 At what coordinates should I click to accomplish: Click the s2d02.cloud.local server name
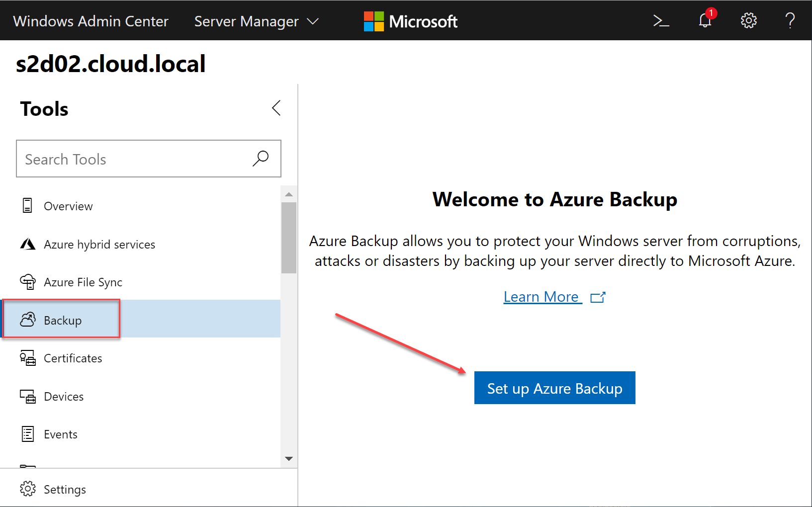point(110,64)
